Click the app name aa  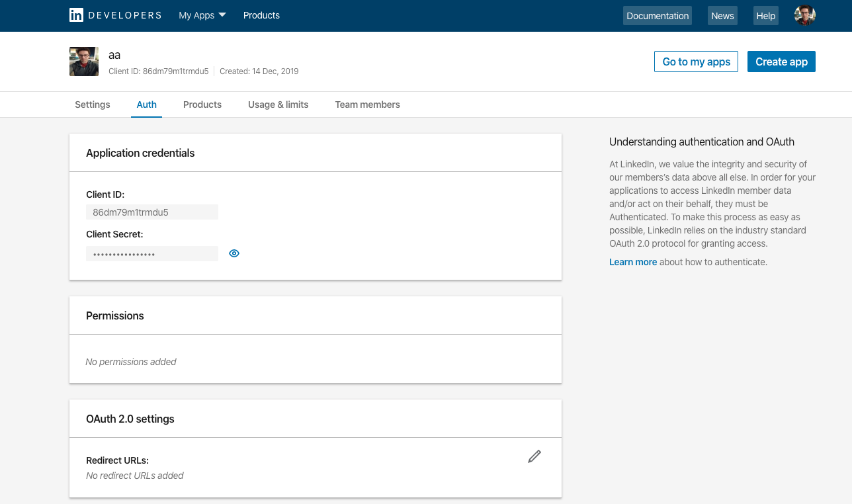coord(114,55)
